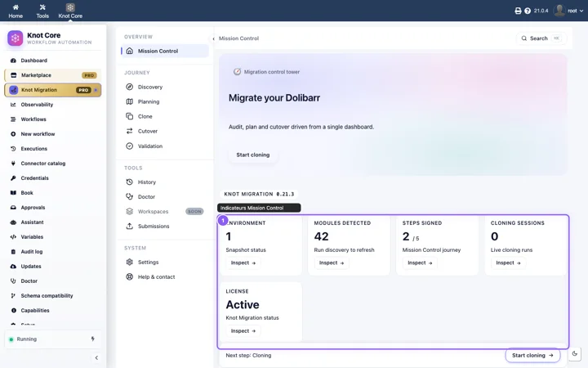Inspect the Steps Signed card

(420, 263)
